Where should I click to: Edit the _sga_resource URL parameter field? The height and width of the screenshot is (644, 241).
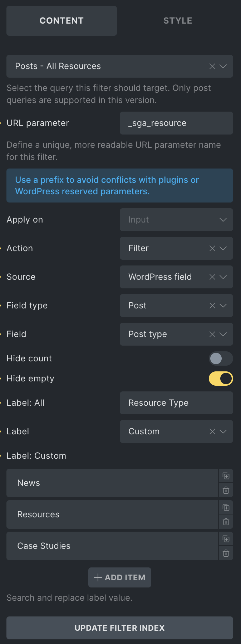click(176, 123)
